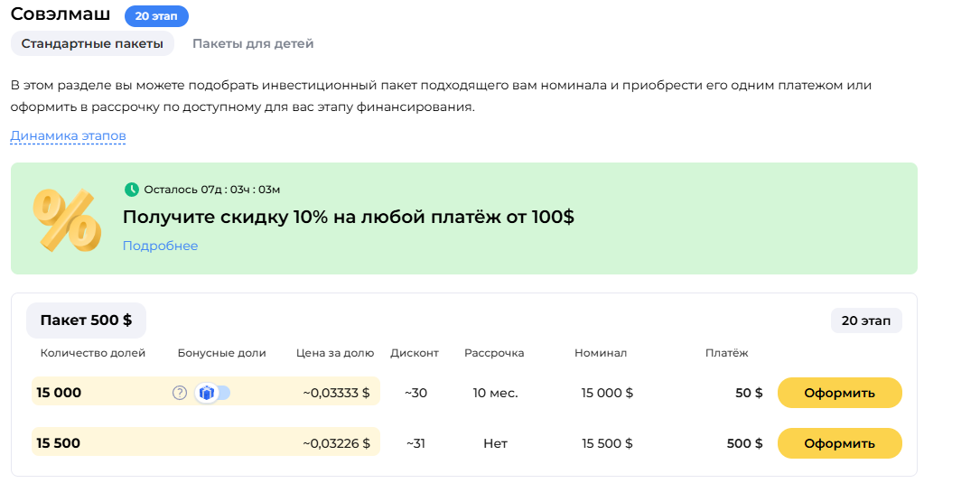Switch to Стандартные пакеты tab
Viewport: 980px width, 483px height.
point(92,43)
